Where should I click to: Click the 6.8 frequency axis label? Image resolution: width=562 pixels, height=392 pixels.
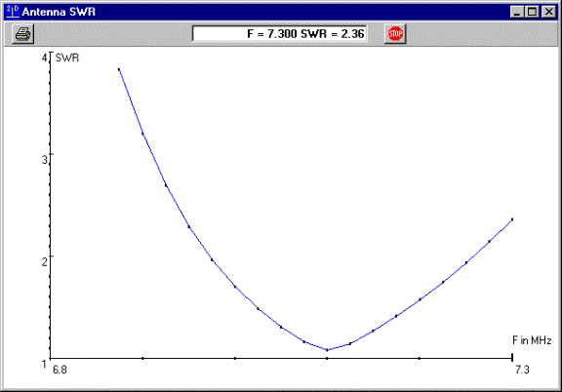(60, 370)
